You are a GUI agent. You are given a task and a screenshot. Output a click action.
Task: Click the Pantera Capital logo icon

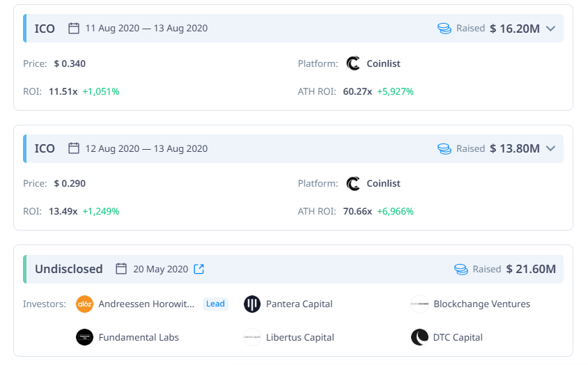(252, 304)
